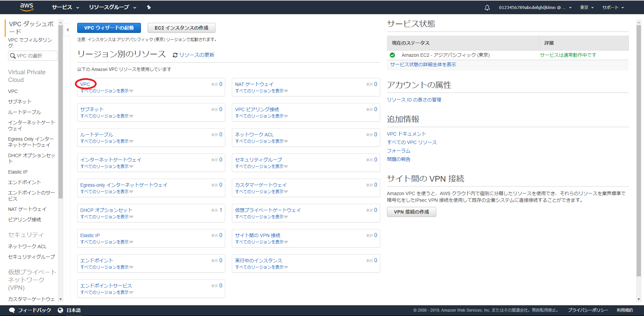The image size is (644, 316).
Task: Open the VPC ドキュメント link
Action: pos(406,133)
